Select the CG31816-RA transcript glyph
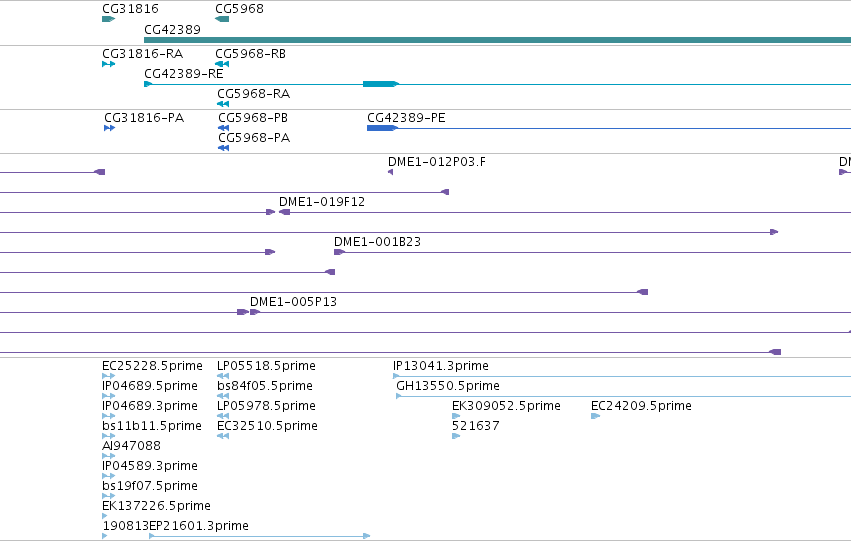The height and width of the screenshot is (541, 851). (109, 64)
